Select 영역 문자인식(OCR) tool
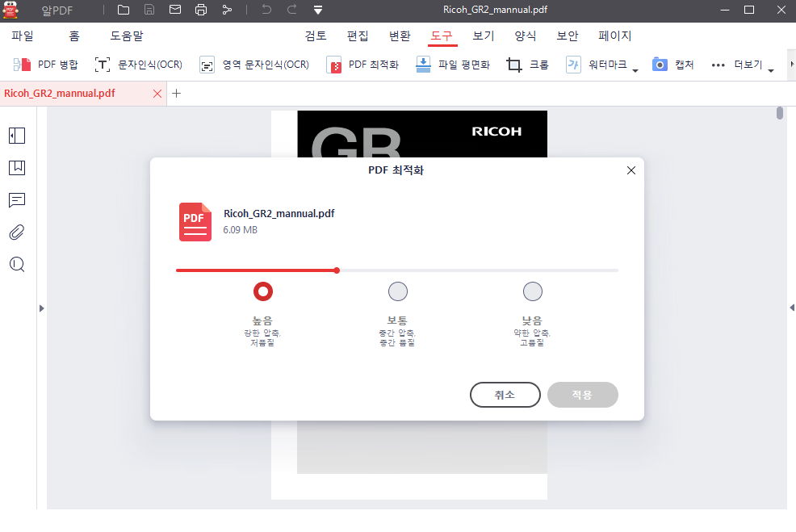The width and height of the screenshot is (796, 532). coord(254,65)
